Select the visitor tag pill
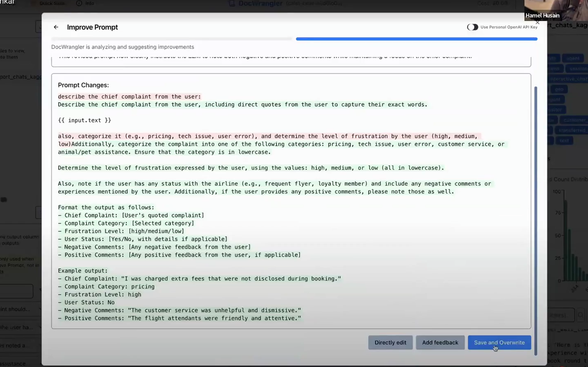 pyautogui.click(x=557, y=110)
